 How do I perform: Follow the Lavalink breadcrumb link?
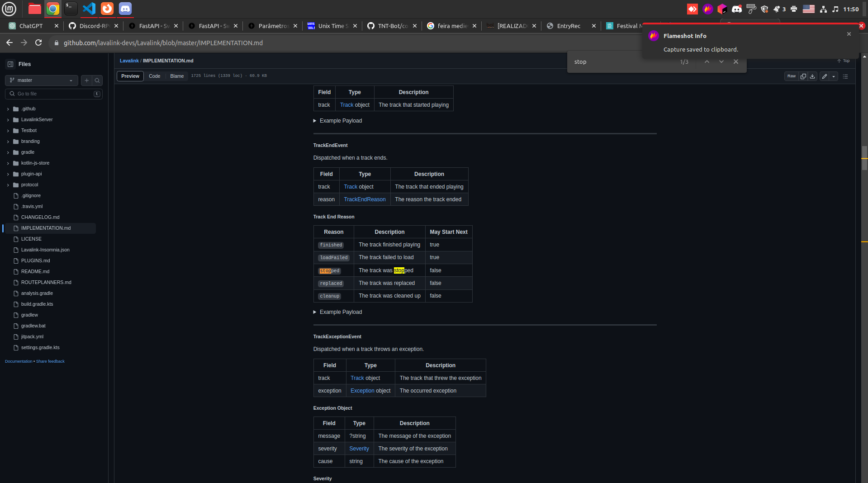(x=129, y=61)
